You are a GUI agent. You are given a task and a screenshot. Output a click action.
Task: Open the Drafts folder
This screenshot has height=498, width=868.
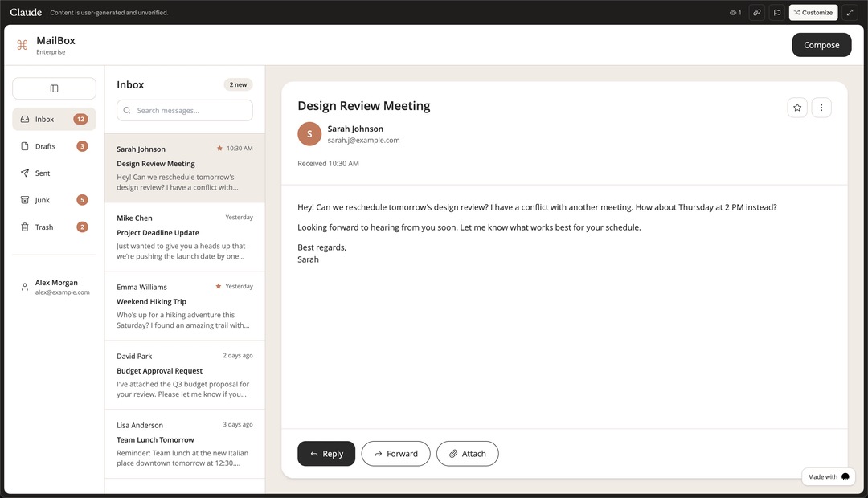55,146
